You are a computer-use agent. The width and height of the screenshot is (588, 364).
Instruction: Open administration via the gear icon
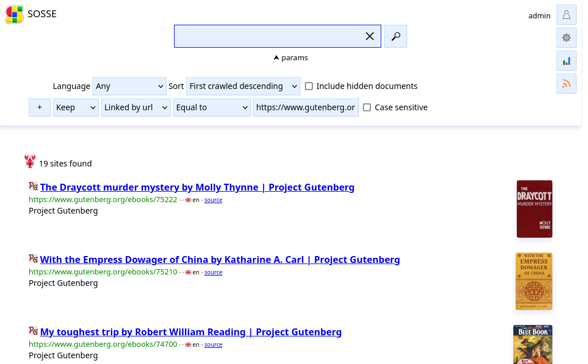[566, 38]
